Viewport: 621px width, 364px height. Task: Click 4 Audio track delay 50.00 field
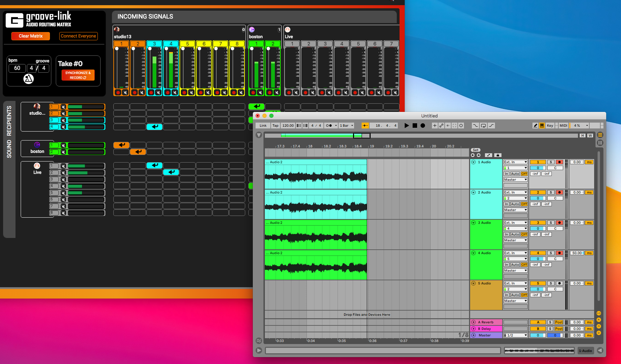(x=577, y=253)
